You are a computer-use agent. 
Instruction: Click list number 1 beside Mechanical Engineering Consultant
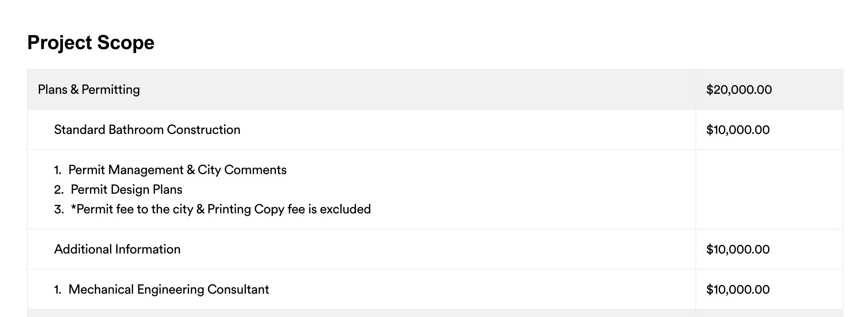click(x=58, y=290)
